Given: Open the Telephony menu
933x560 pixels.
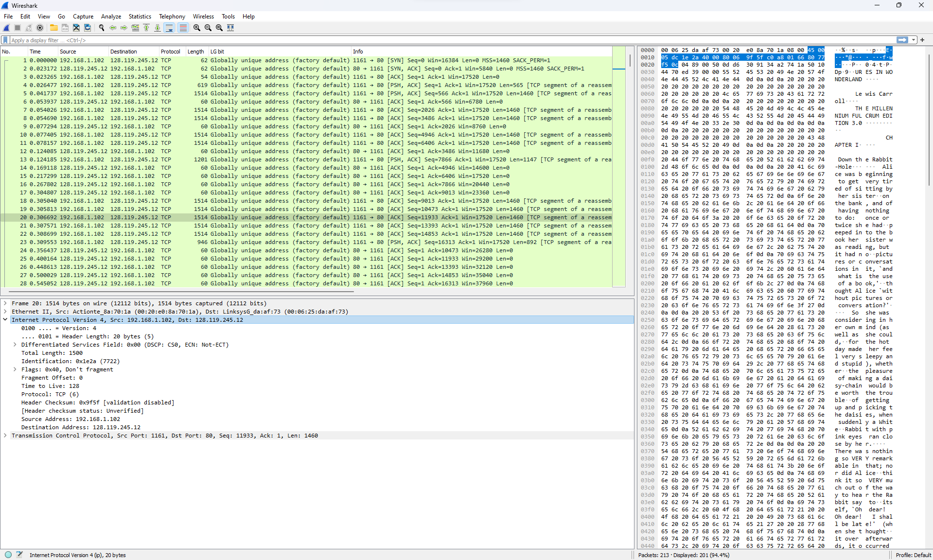Looking at the screenshot, I should (x=172, y=16).
